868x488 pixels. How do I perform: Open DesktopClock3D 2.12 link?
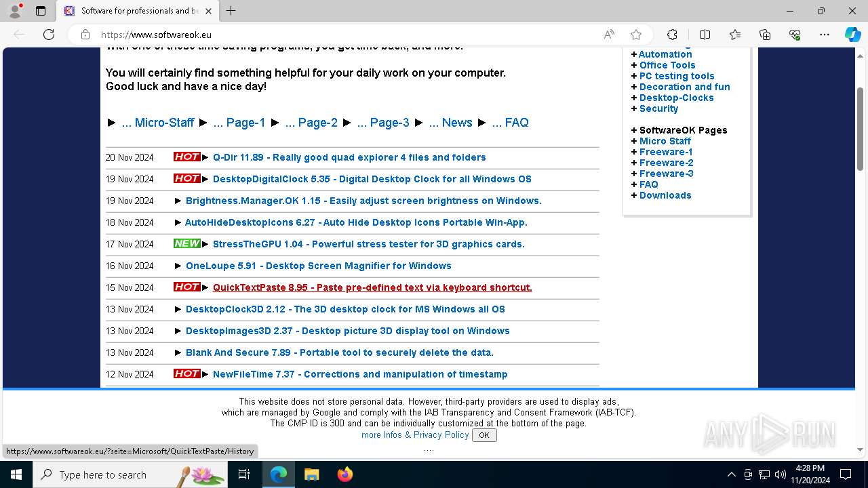coord(345,309)
